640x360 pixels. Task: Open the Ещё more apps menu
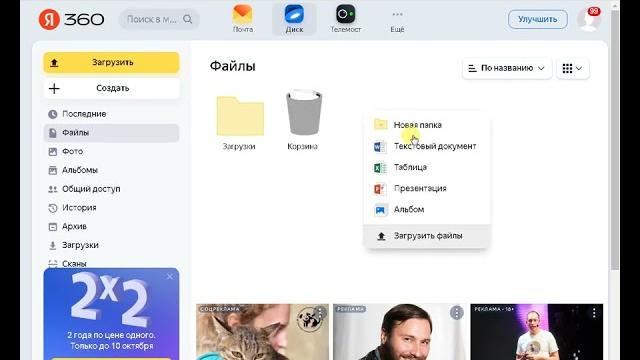[x=397, y=20]
